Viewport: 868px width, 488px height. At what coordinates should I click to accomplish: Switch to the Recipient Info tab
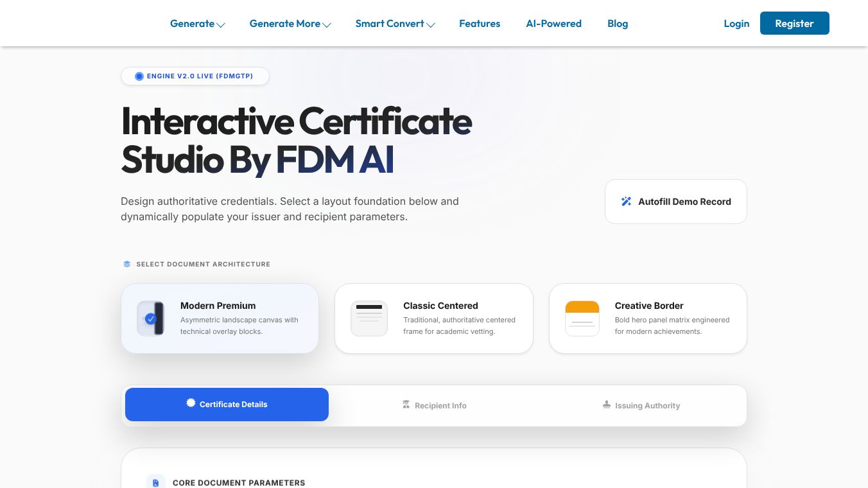[x=434, y=405]
